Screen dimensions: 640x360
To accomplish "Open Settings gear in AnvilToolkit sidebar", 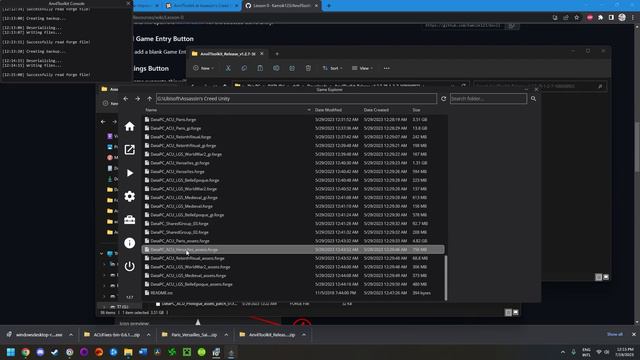I will click(129, 196).
